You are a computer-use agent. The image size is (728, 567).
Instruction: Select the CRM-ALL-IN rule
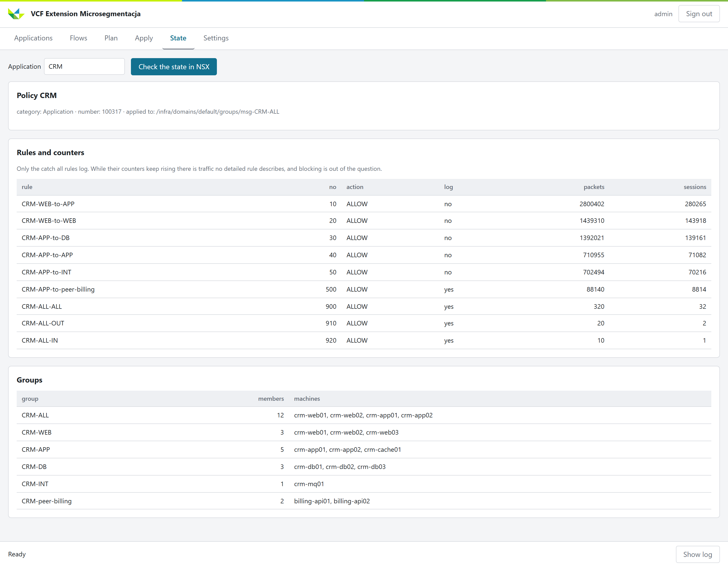(364, 340)
